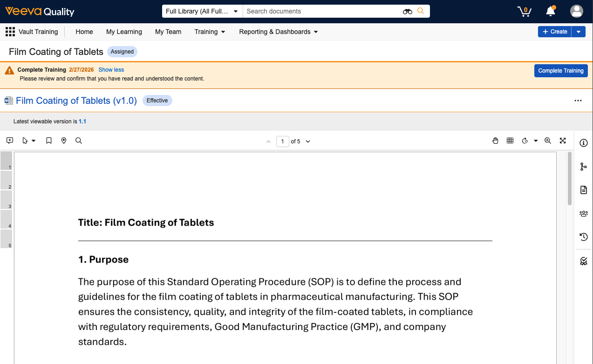Click the add annotation comment icon
This screenshot has width=593, height=364.
tap(10, 141)
